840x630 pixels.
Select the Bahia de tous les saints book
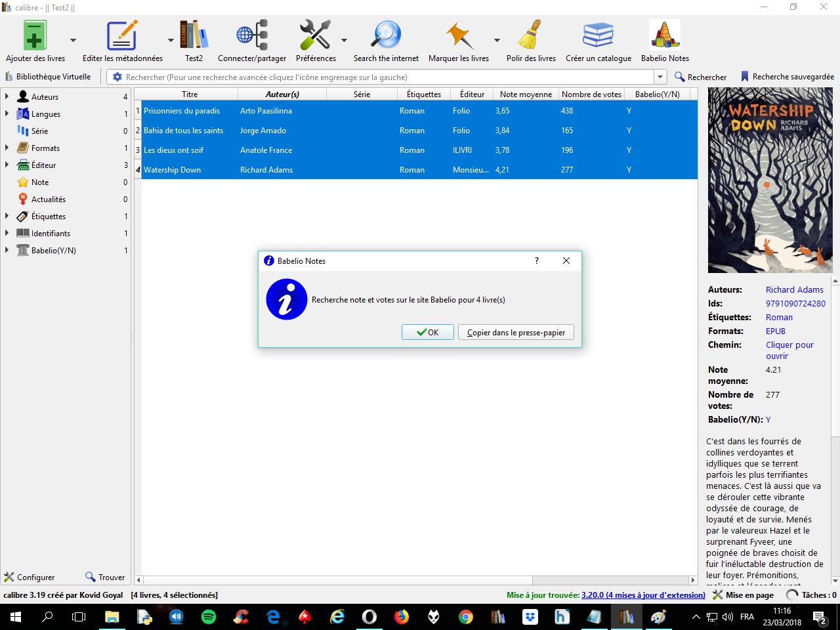tap(183, 130)
